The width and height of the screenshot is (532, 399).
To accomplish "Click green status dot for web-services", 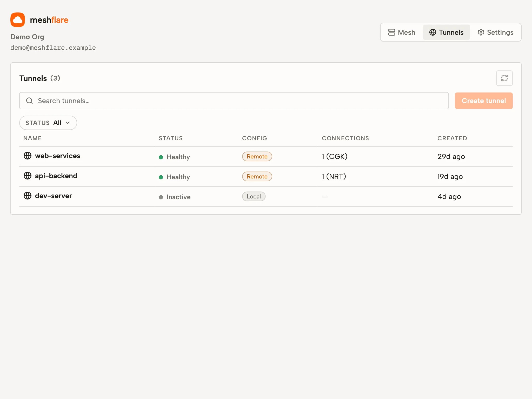I will coord(161,157).
